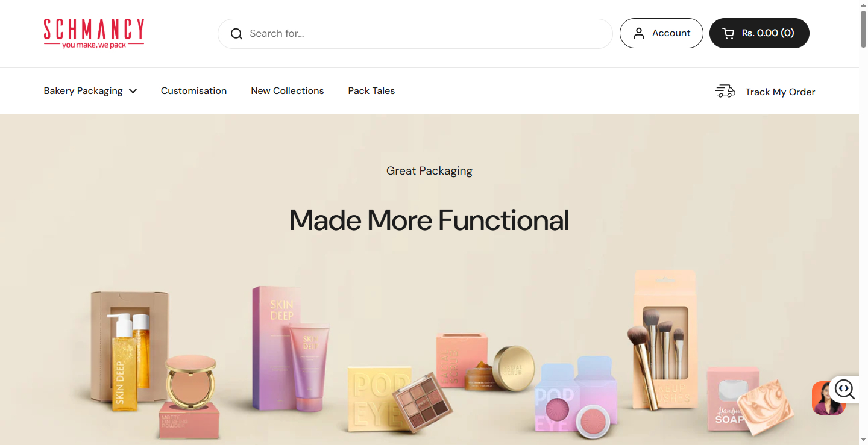Screen dimensions: 868x445
Task: Click the shopping cart icon
Action: (728, 33)
